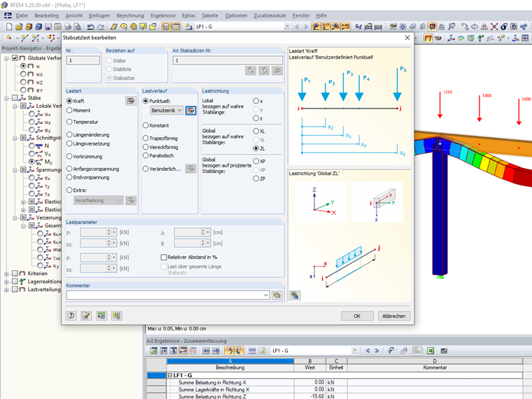This screenshot has width=532, height=399.
Task: Open the Zusatzmodule menu
Action: pyautogui.click(x=269, y=15)
